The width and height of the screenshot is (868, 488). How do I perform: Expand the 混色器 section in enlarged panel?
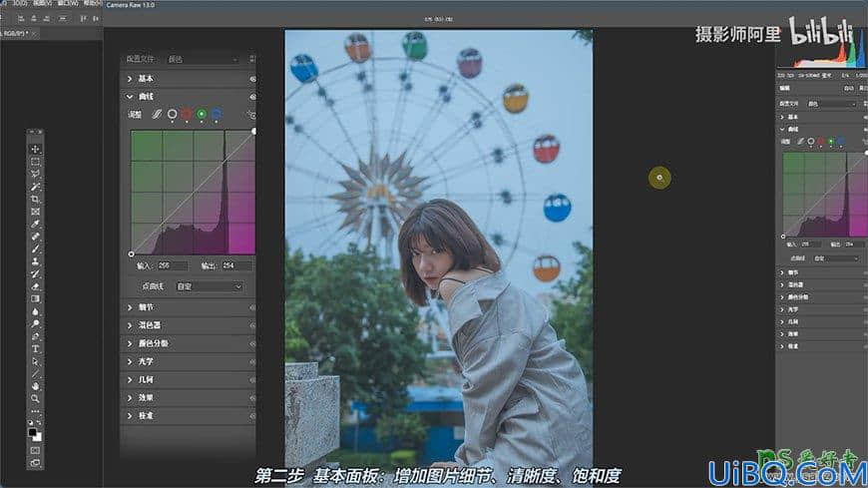(x=130, y=325)
